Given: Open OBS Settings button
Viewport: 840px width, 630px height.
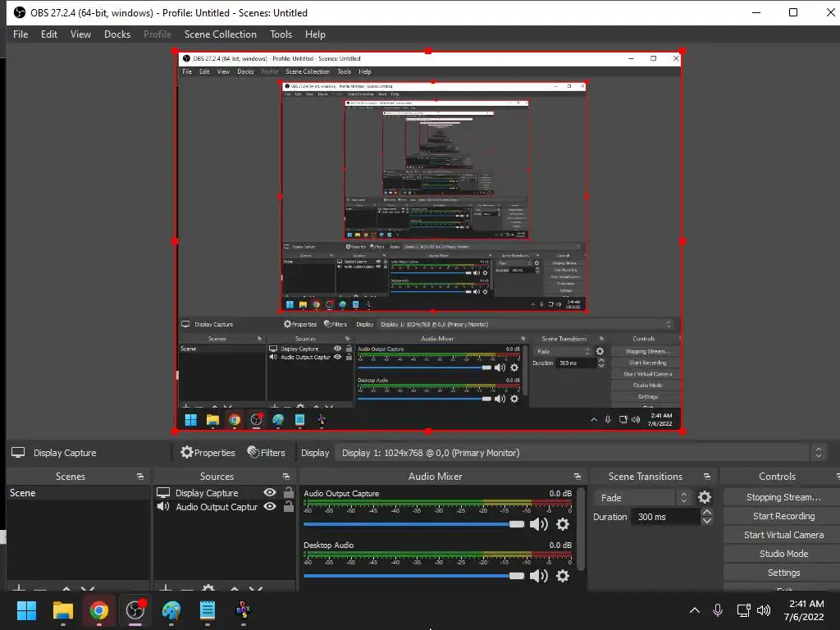Looking at the screenshot, I should pos(783,573).
